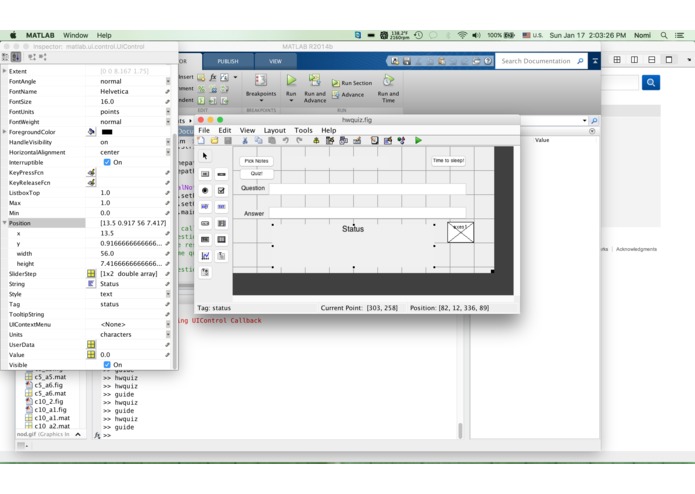Switch to the PUBLISH ribbon tab
The width and height of the screenshot is (695, 494).
(228, 61)
